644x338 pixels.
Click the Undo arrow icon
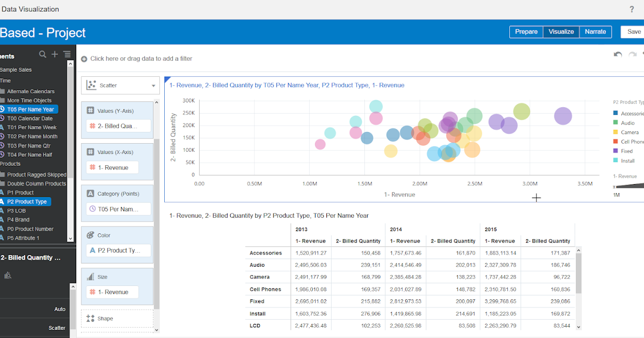point(617,55)
